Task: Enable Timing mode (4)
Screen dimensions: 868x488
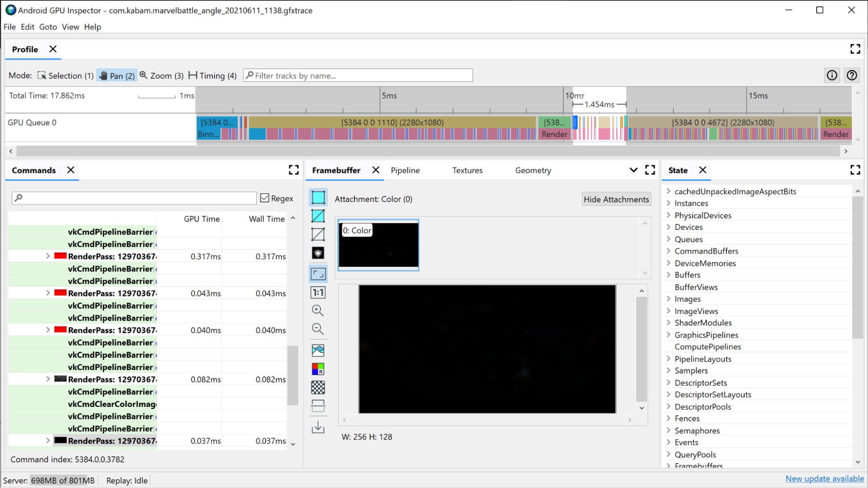Action: (212, 75)
